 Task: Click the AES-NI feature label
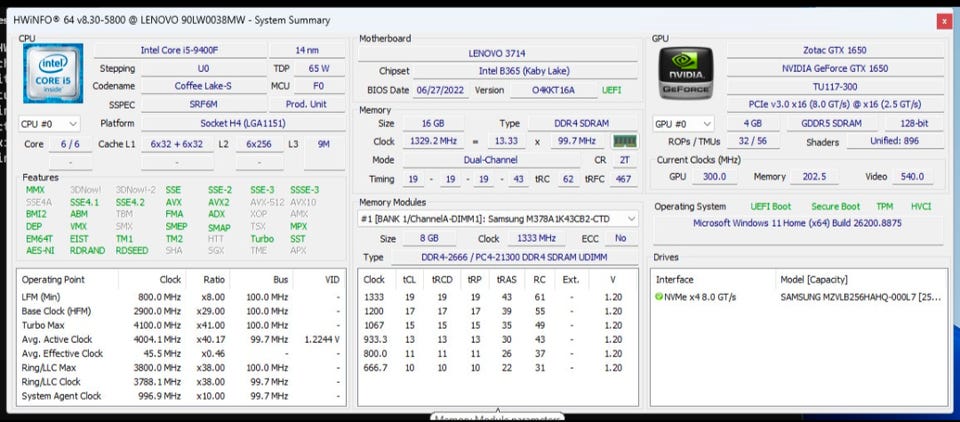[39, 251]
